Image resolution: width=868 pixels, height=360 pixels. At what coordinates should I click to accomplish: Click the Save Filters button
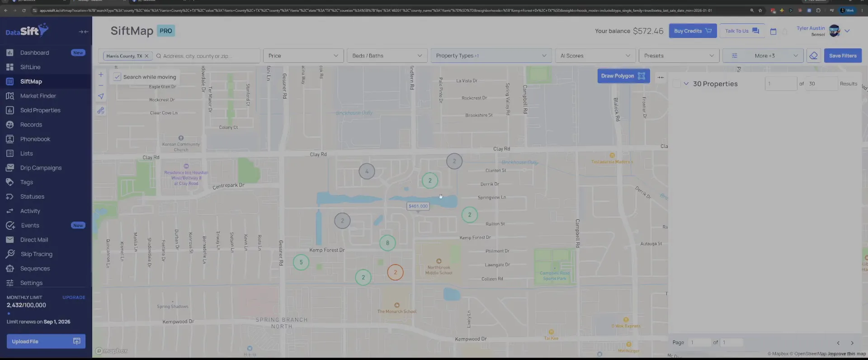coord(843,56)
